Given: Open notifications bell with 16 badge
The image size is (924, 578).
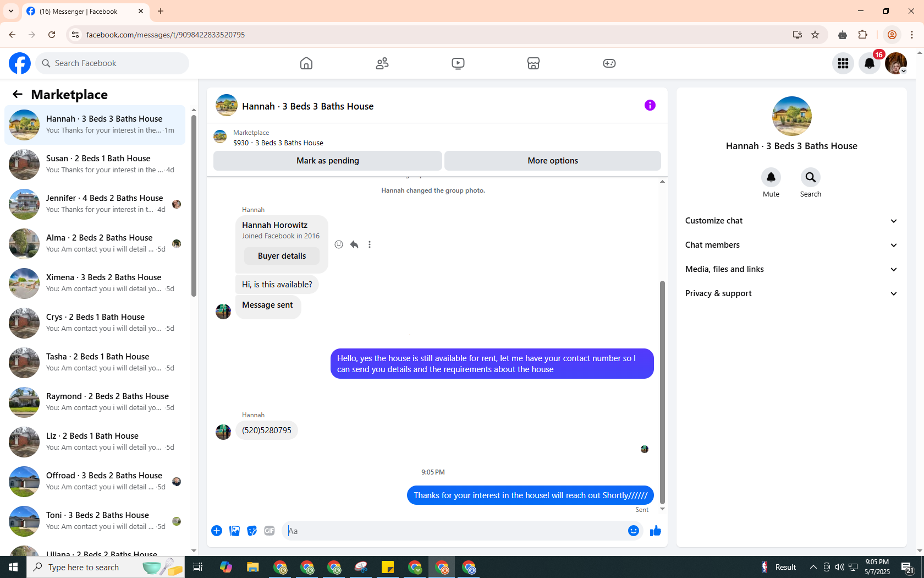Looking at the screenshot, I should (870, 63).
